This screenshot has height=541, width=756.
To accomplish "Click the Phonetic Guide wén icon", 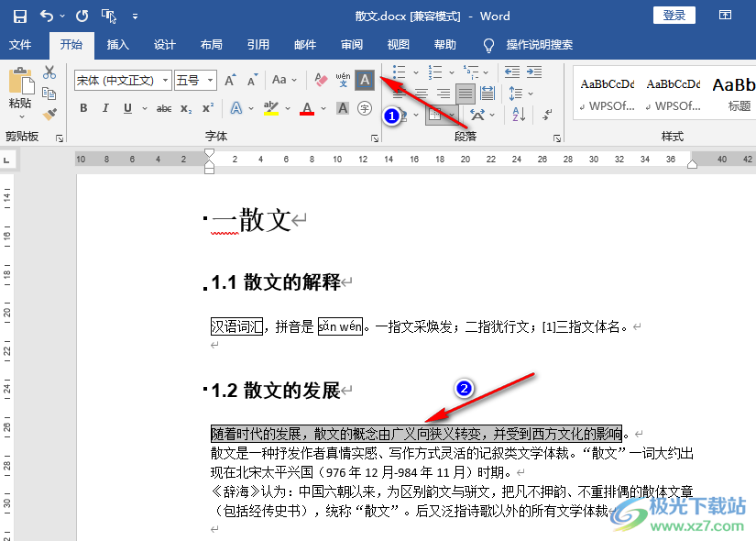I will pyautogui.click(x=343, y=80).
